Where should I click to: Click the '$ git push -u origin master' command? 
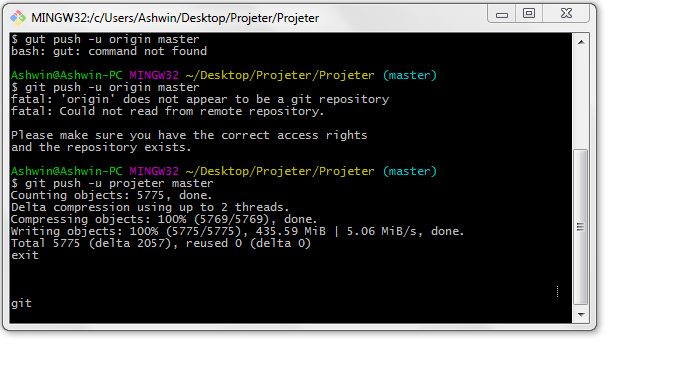[105, 87]
